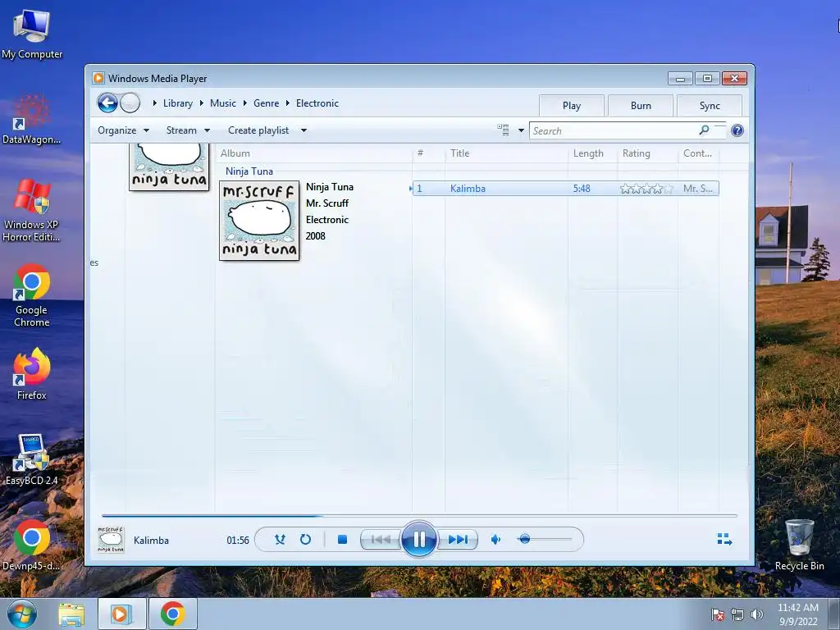
Task: Open Windows XP Horror Edition shortcut
Action: (32, 210)
